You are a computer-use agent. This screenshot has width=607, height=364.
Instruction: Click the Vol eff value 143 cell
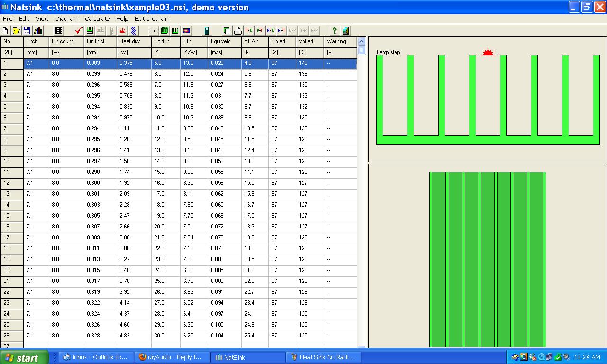(x=310, y=63)
